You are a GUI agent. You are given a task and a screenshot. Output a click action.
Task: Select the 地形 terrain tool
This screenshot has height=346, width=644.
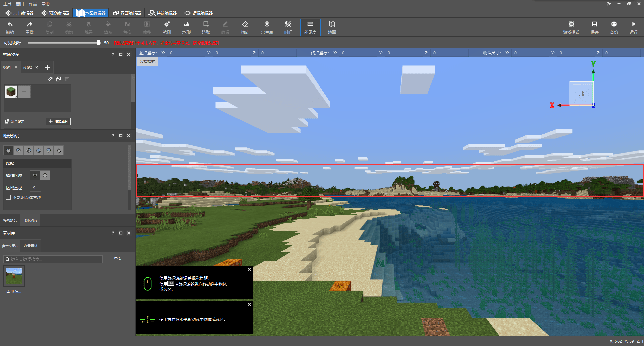[186, 27]
